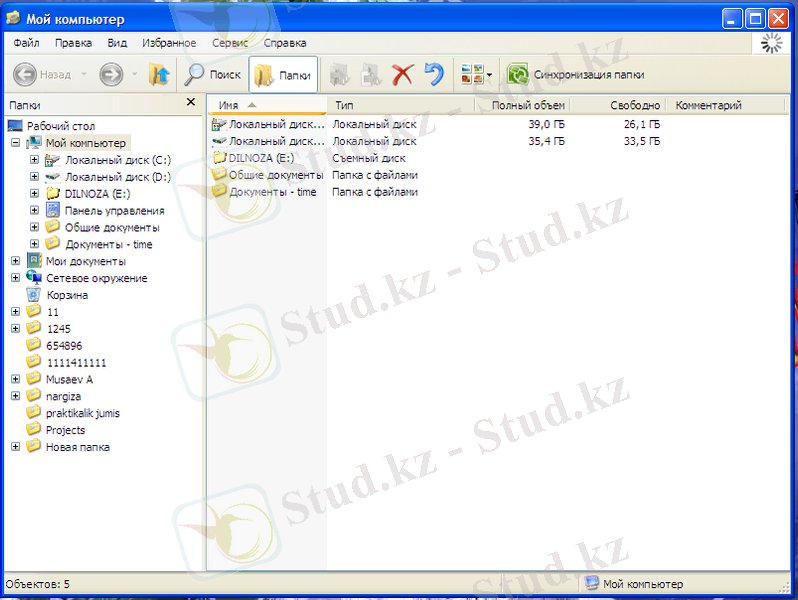Open the Back button history dropdown arrow

84,74
